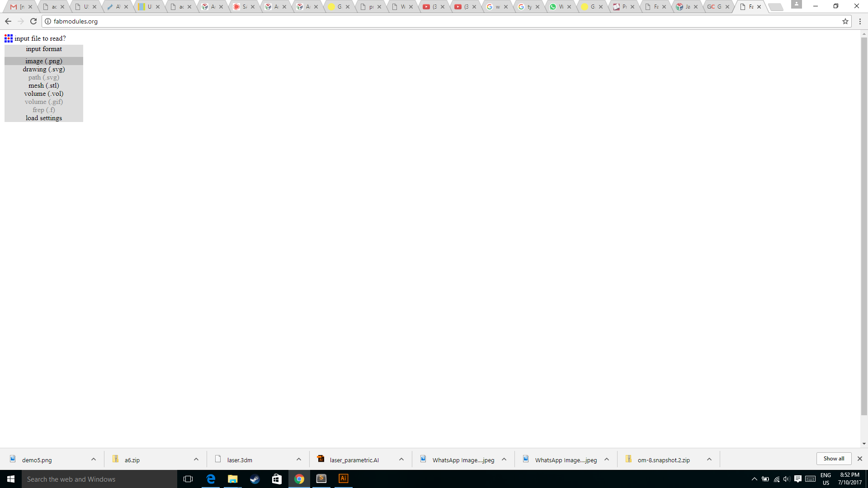Expand options for laser.3dm download
Viewport: 868px width, 488px height.
299,460
